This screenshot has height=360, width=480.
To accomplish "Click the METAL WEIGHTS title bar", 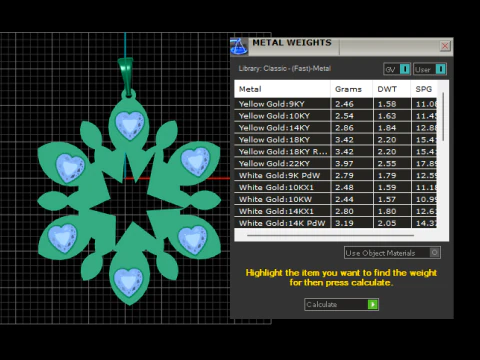I will click(343, 46).
